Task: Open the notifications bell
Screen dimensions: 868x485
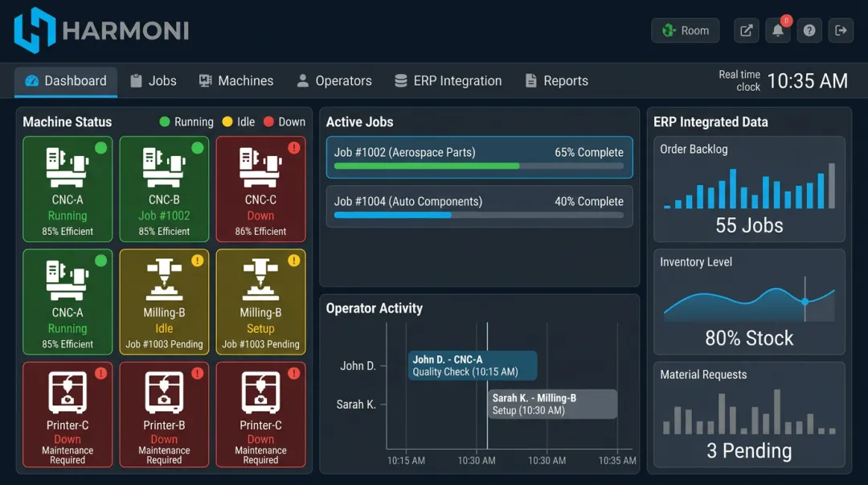Action: 778,31
